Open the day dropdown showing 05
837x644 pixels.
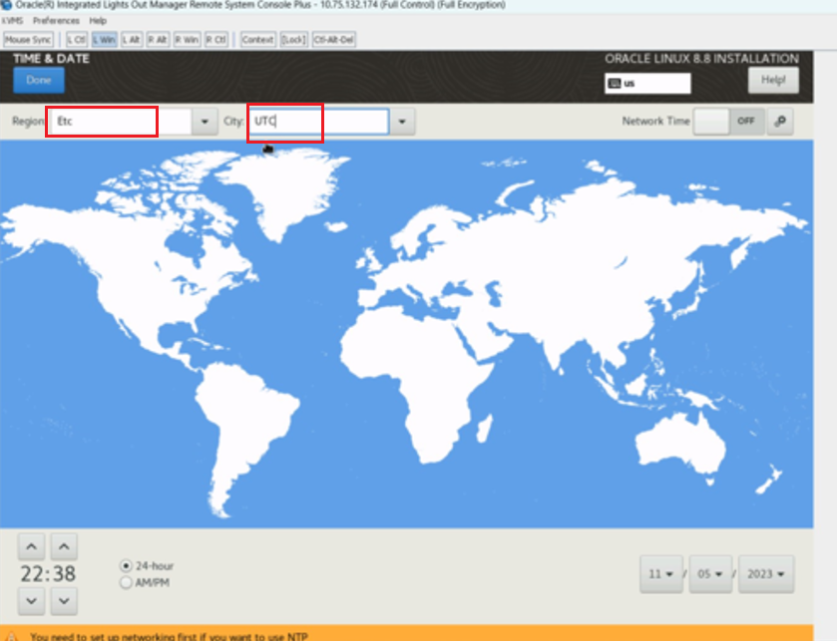click(710, 574)
